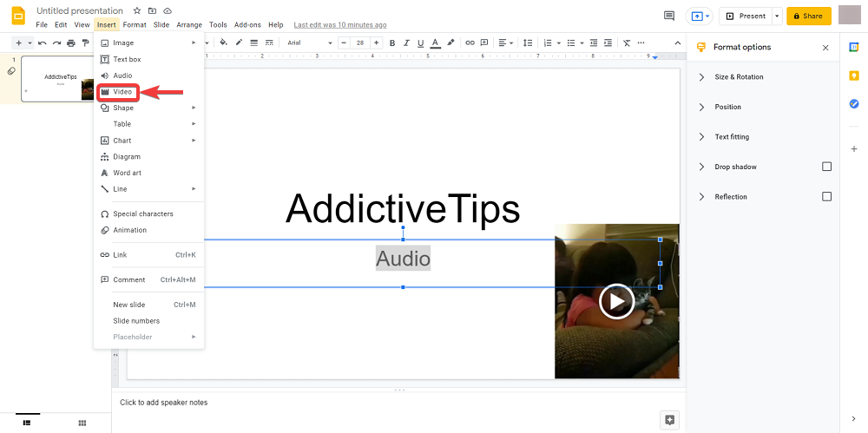
Task: Click the yellow Share button
Action: 808,16
